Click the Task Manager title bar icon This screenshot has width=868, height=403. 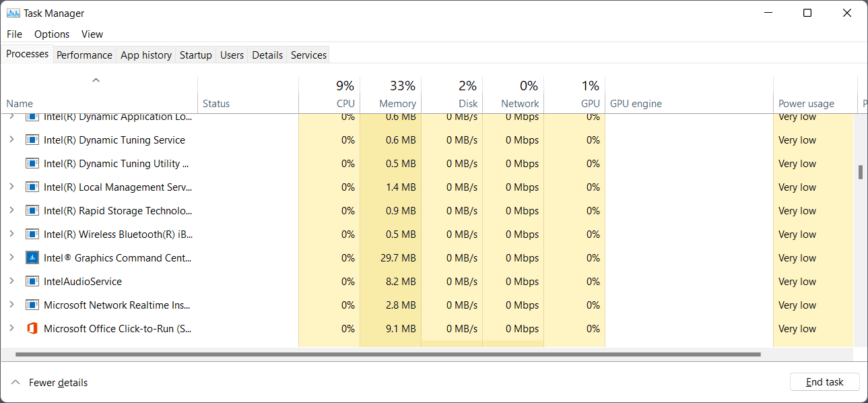[x=13, y=13]
